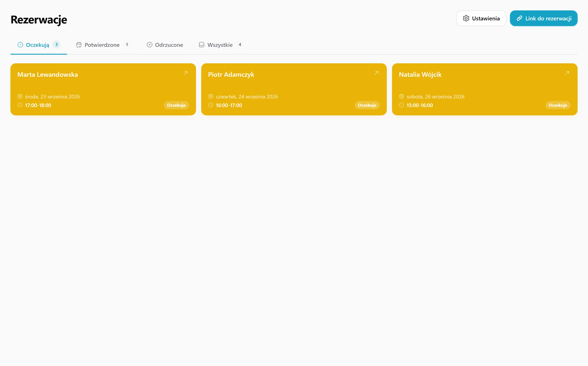Open Marta Lewandowska's reservation arrow icon

point(186,73)
